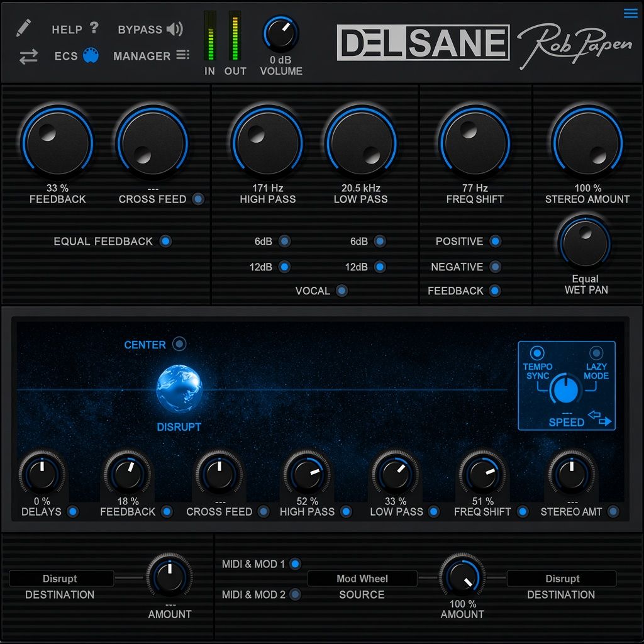This screenshot has height=644, width=644.
Task: Toggle EQUAL FEEDBACK on or off
Action: click(166, 241)
